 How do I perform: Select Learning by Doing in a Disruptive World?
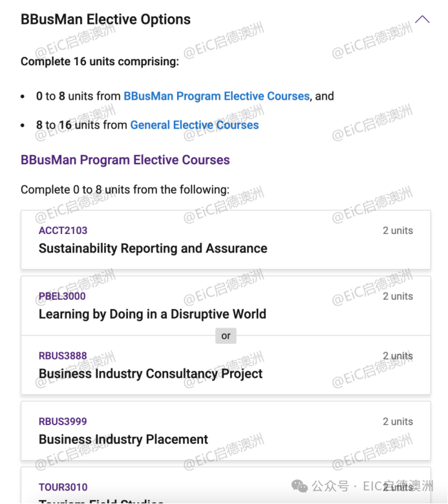tap(153, 315)
